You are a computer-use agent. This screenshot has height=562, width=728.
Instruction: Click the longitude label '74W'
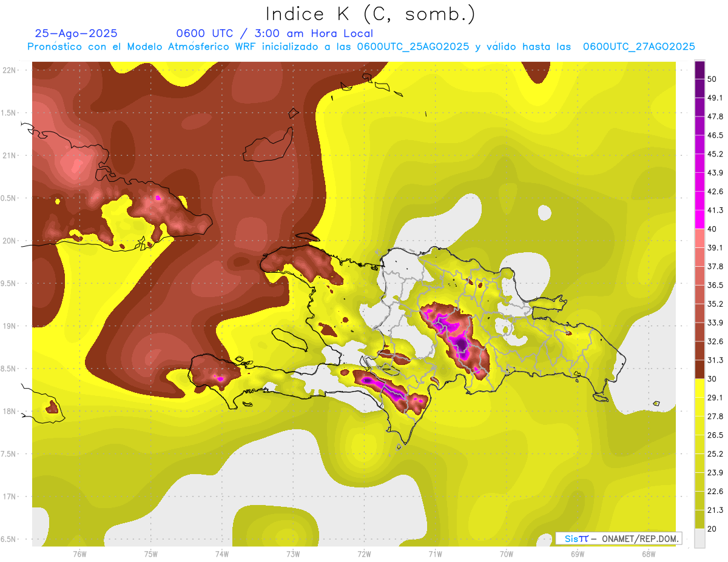221,554
